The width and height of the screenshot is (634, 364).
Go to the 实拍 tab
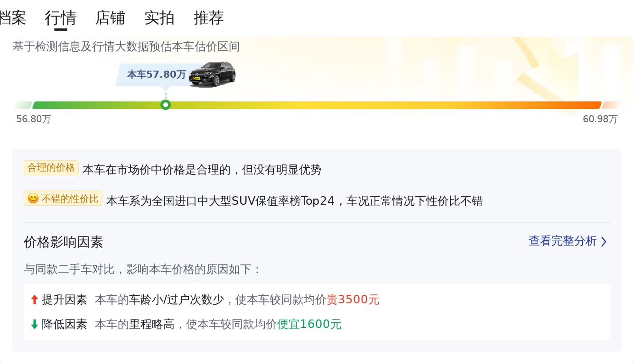(x=159, y=18)
